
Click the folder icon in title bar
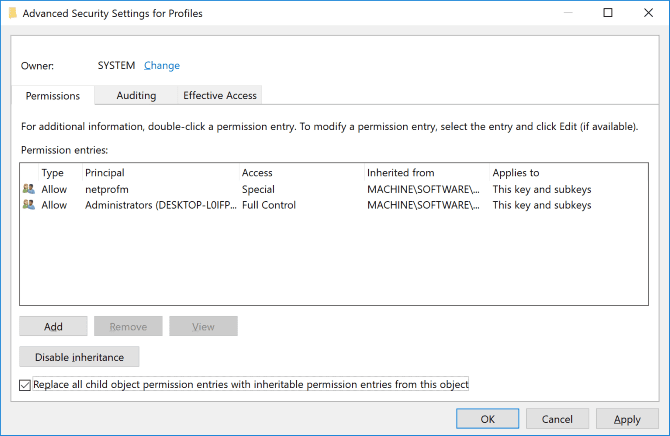tap(13, 13)
